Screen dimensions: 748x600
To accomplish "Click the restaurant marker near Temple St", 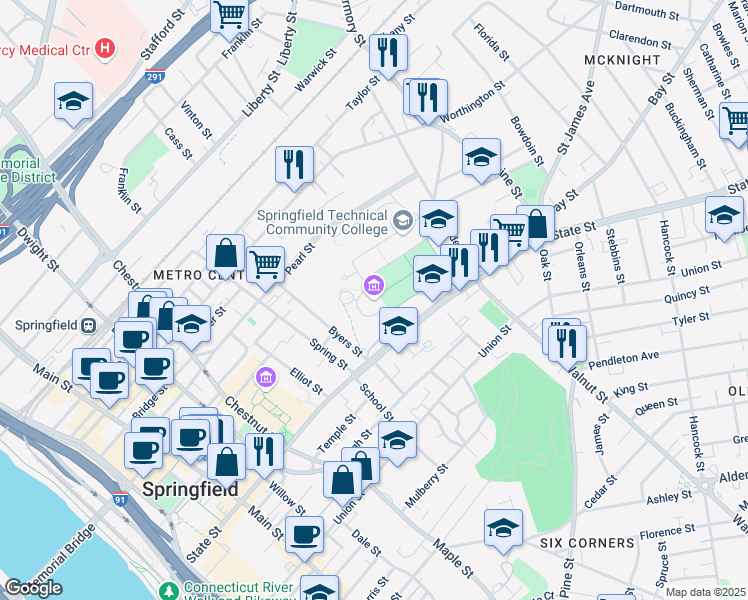I will click(x=264, y=452).
